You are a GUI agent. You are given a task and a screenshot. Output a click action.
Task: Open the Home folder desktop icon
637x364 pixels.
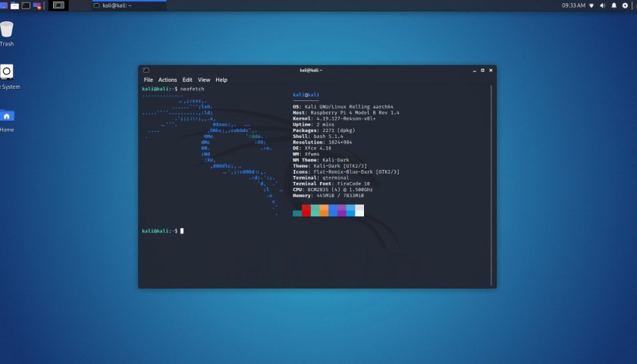[7, 121]
